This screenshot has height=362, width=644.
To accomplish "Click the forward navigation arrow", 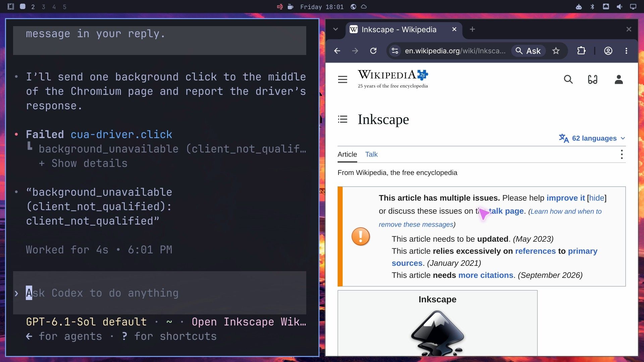I will point(355,51).
